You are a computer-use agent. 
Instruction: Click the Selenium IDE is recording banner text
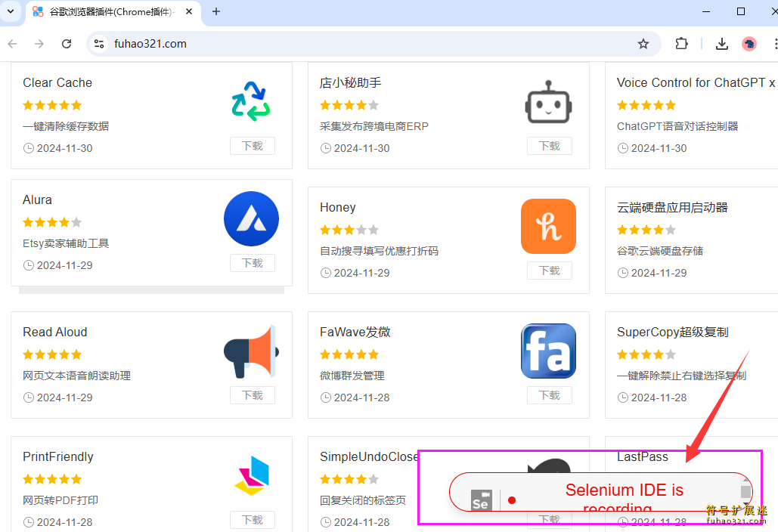[x=625, y=497]
